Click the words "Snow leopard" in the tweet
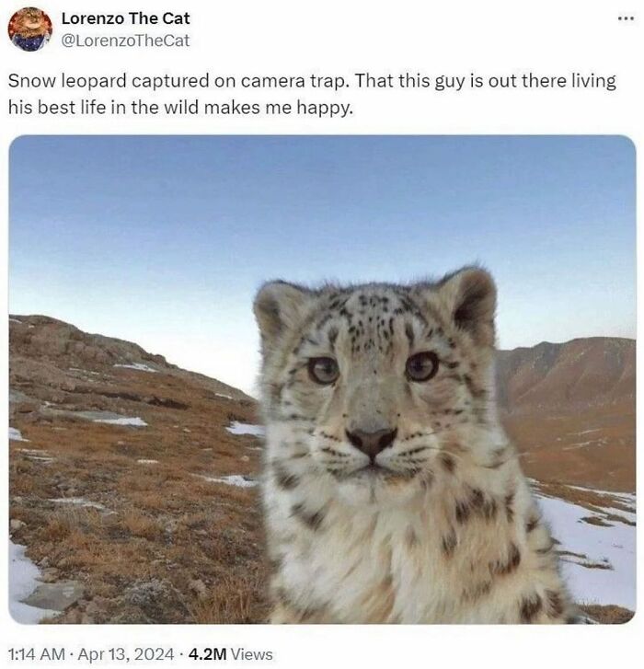 pyautogui.click(x=67, y=81)
